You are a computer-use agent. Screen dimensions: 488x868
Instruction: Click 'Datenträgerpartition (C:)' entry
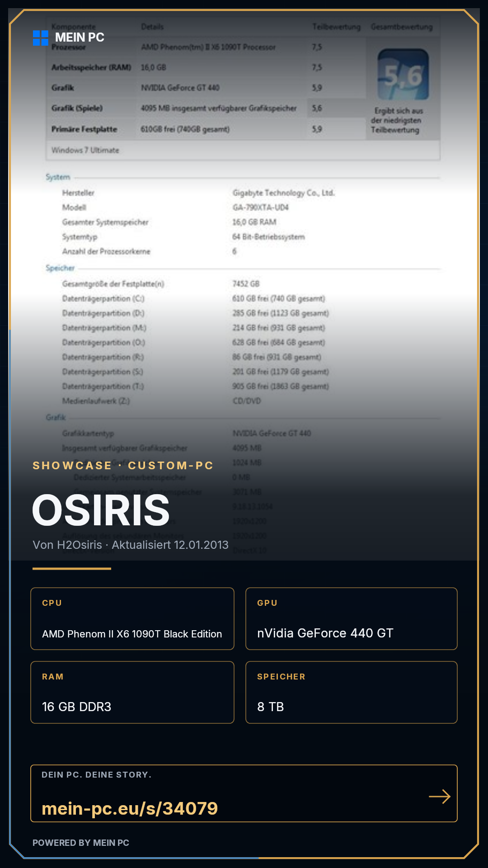103,299
